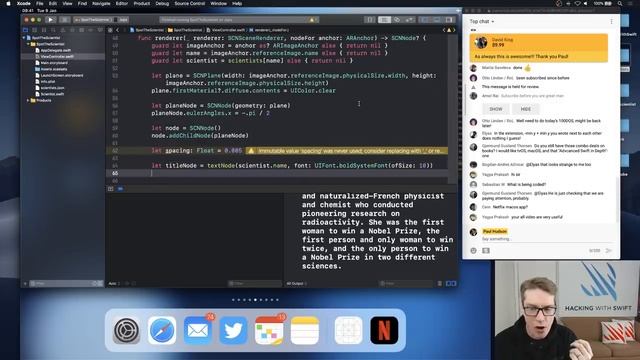Click SHOW on the held chat message

pos(496,109)
